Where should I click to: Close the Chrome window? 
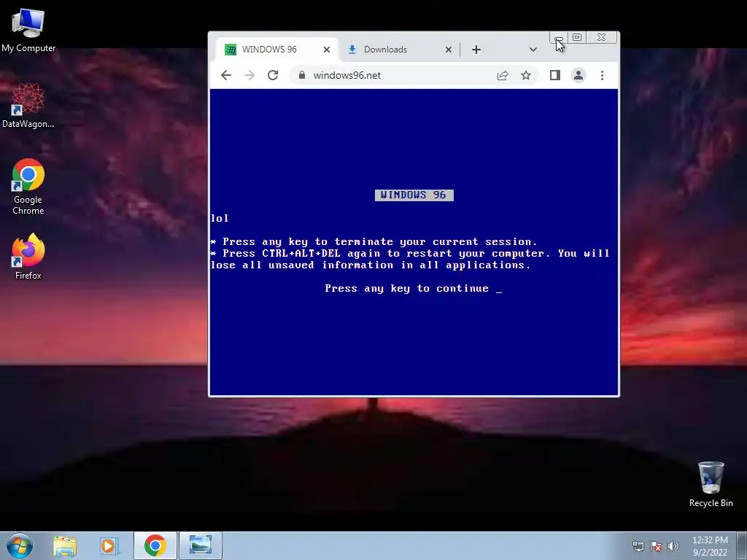[602, 37]
